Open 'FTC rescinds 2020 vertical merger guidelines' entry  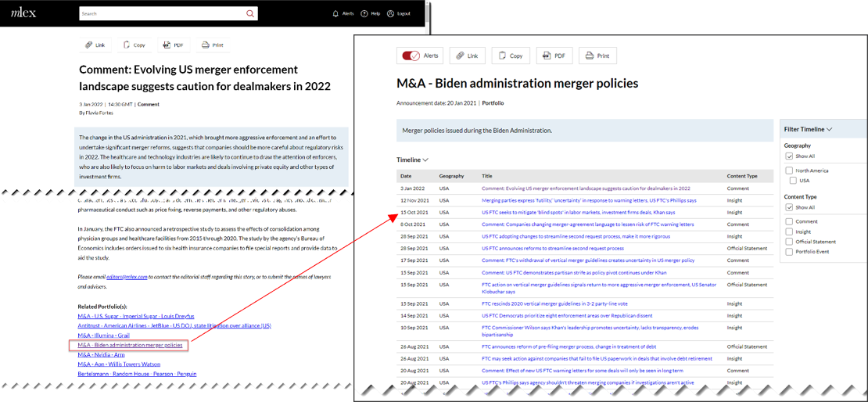pyautogui.click(x=554, y=303)
